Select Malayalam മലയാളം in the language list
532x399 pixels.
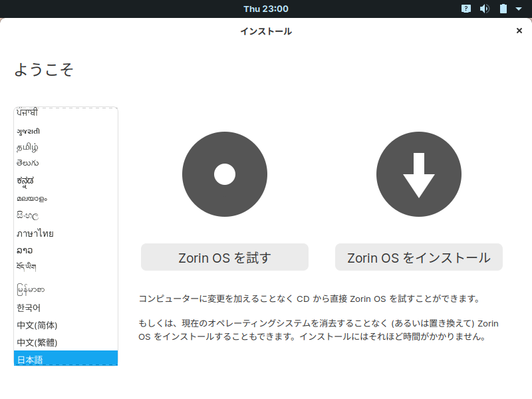[x=66, y=198]
